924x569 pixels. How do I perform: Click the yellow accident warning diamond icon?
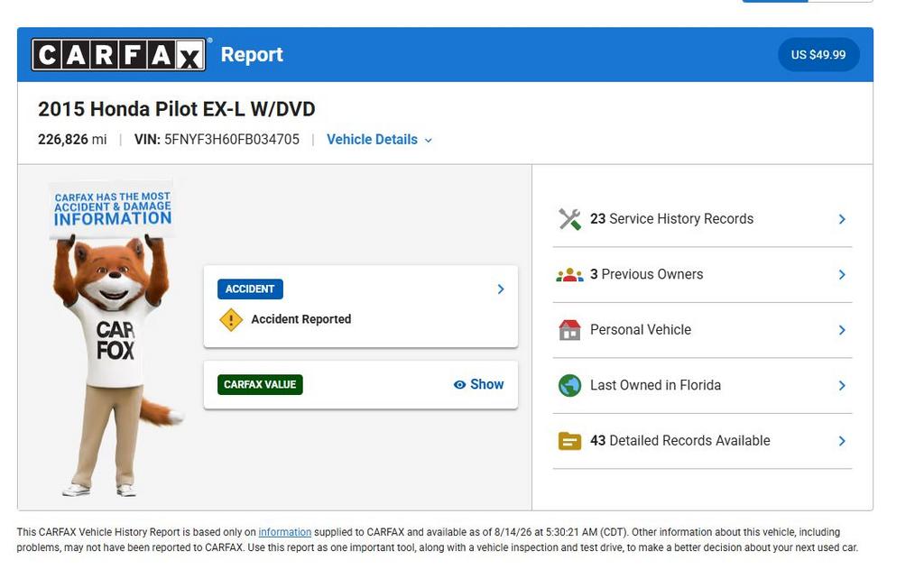pos(231,320)
